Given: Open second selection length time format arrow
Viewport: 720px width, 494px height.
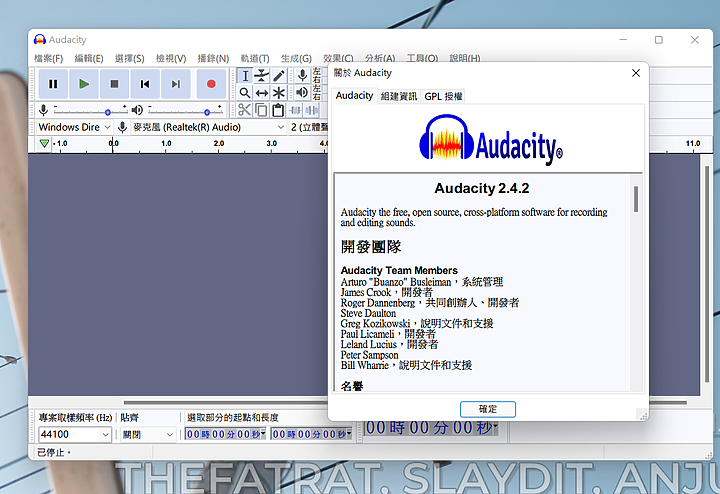Looking at the screenshot, I should (349, 432).
